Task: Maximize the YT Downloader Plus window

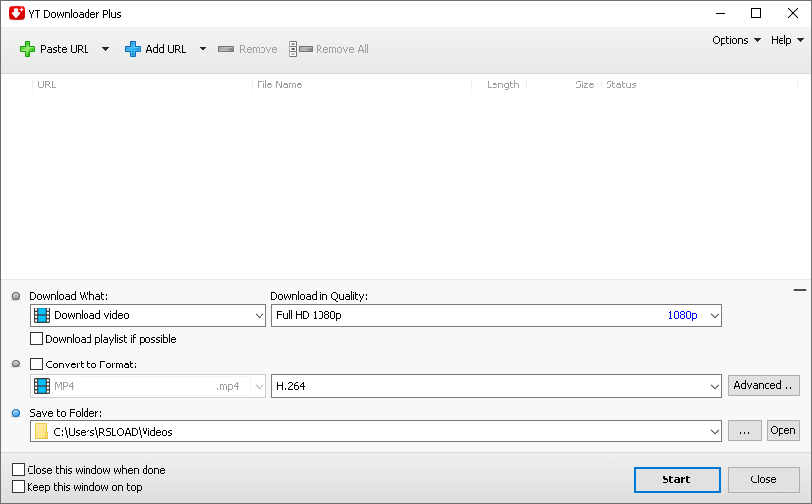Action: (x=756, y=13)
